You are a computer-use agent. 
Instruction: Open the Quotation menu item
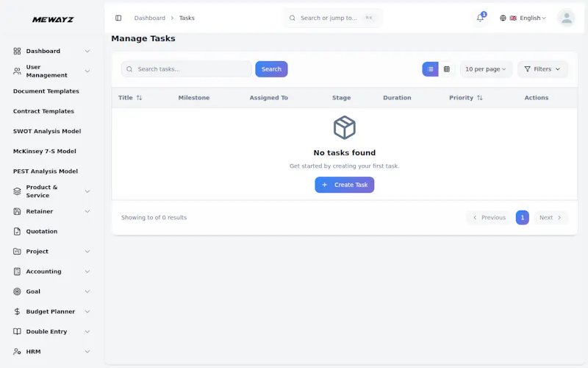[x=51, y=231]
